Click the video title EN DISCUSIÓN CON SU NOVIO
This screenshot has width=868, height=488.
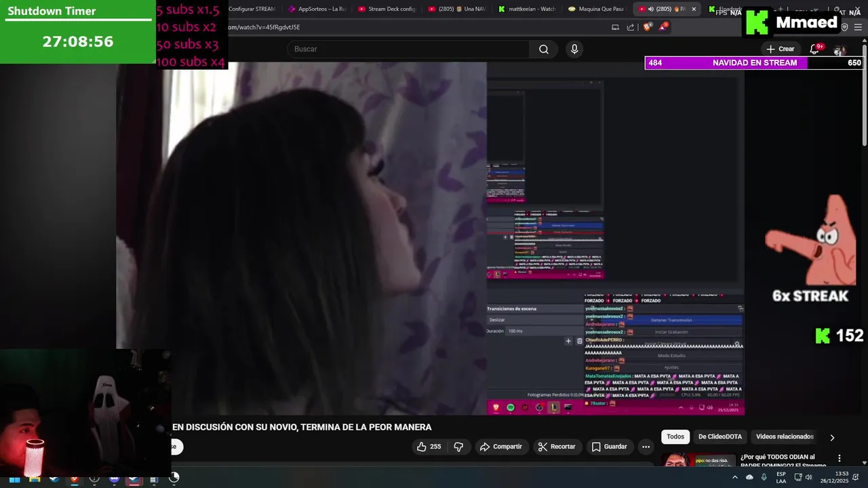[302, 427]
